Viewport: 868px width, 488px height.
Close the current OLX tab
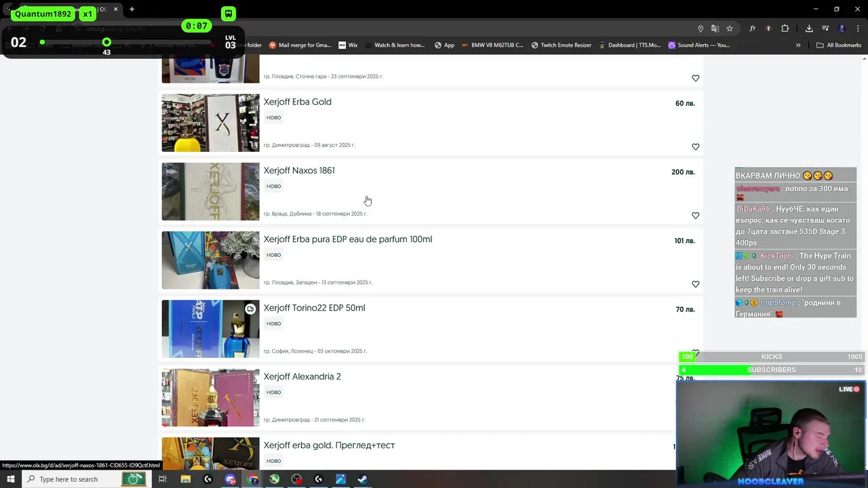coord(115,9)
